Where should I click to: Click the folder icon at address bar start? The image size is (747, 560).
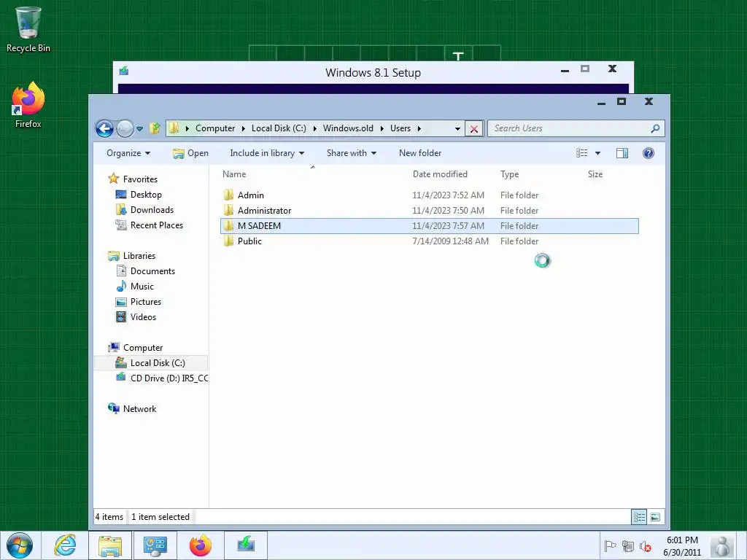(174, 128)
